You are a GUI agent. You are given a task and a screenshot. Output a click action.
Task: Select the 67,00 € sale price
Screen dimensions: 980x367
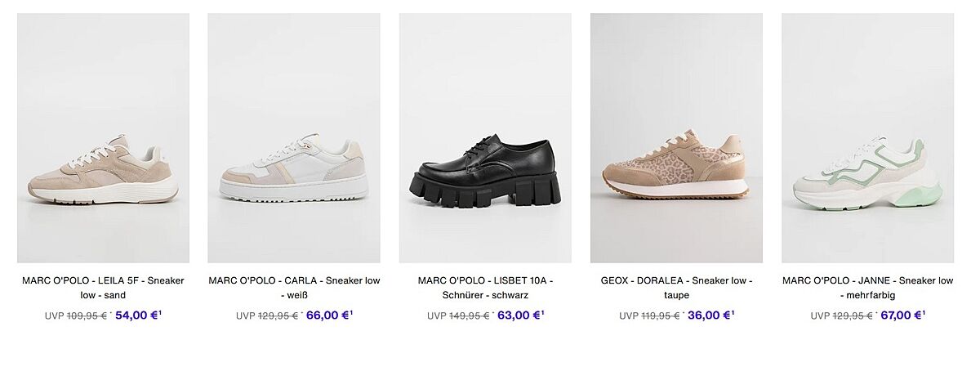(x=902, y=316)
